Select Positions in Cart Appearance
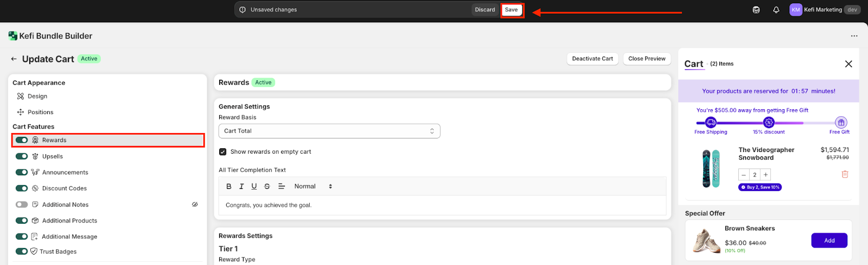 (x=40, y=112)
